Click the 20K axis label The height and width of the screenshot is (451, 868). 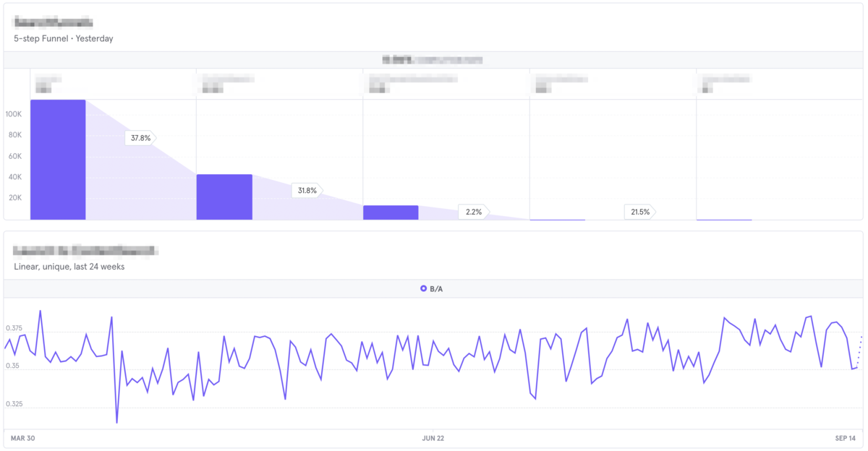pos(16,197)
